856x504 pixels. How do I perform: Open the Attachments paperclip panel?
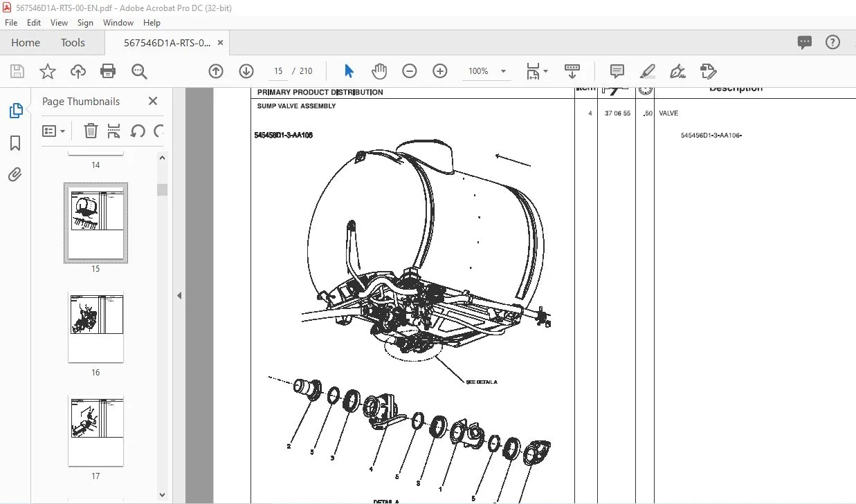click(15, 174)
